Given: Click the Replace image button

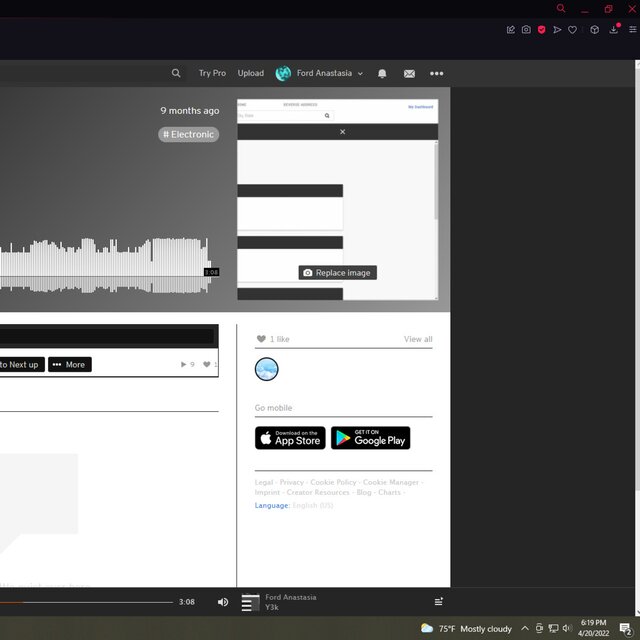Looking at the screenshot, I should click(x=337, y=273).
